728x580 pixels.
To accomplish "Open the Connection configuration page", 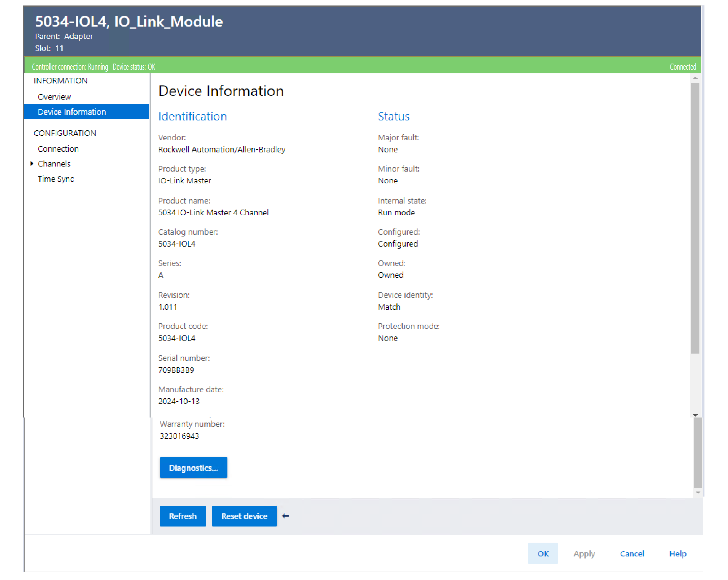I will tap(58, 149).
